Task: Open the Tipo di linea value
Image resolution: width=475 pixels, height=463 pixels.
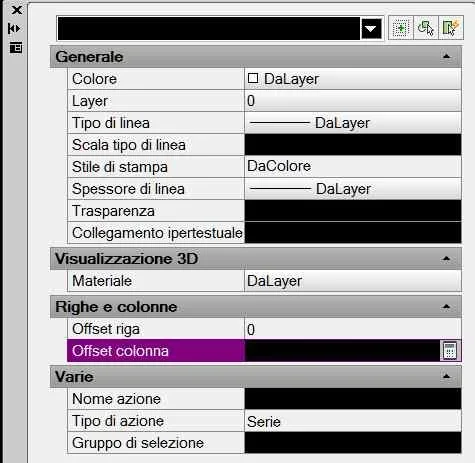Action: 353,123
